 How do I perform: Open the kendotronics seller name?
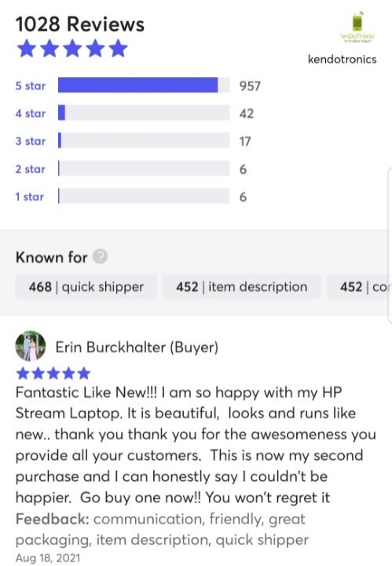(342, 59)
